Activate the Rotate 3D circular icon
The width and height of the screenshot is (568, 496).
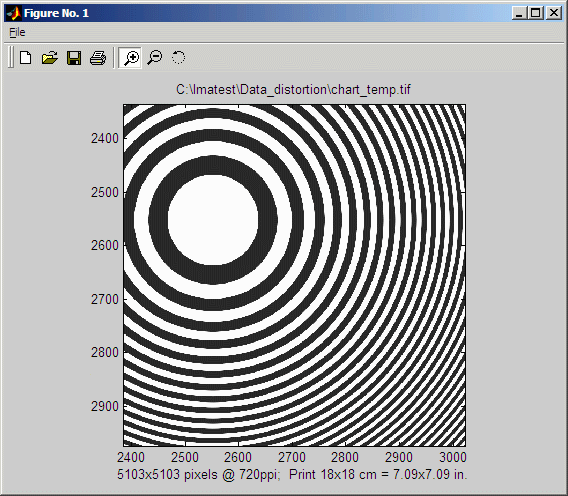[x=178, y=58]
